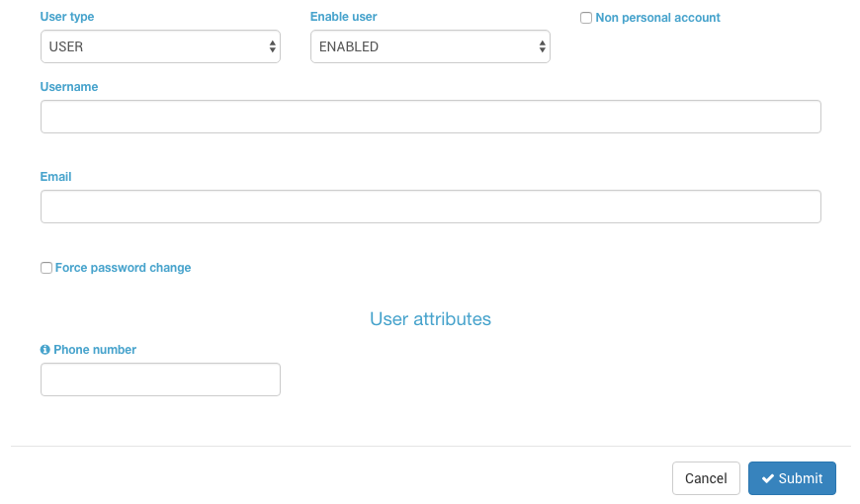
Task: Click into the Email text field
Action: 431,207
